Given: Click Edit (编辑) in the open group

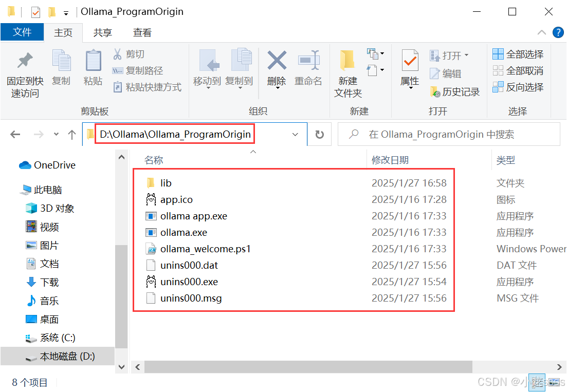Looking at the screenshot, I should point(446,73).
